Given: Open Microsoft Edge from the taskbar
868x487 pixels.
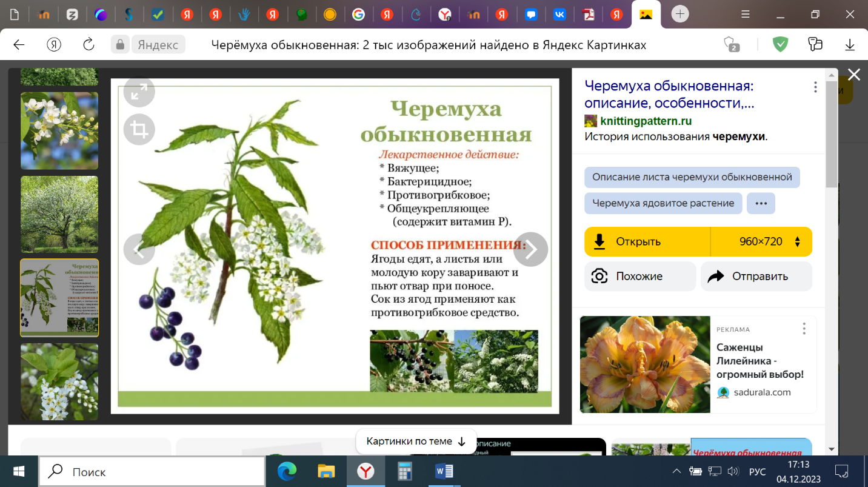Looking at the screenshot, I should pos(287,471).
